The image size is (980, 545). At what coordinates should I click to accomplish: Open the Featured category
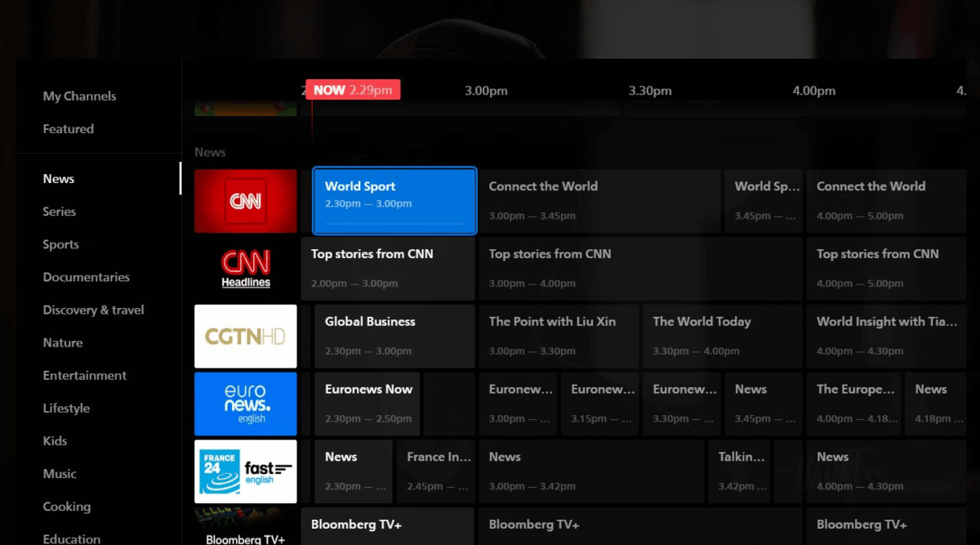point(69,128)
